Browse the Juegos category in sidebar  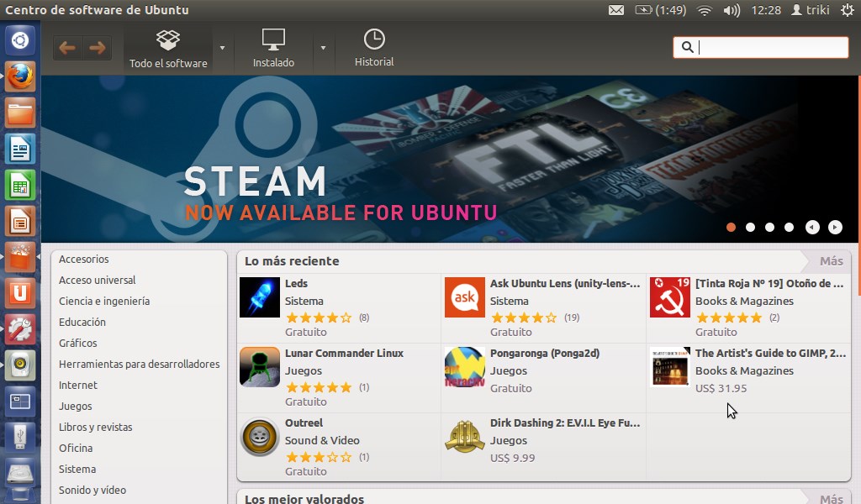pos(76,406)
